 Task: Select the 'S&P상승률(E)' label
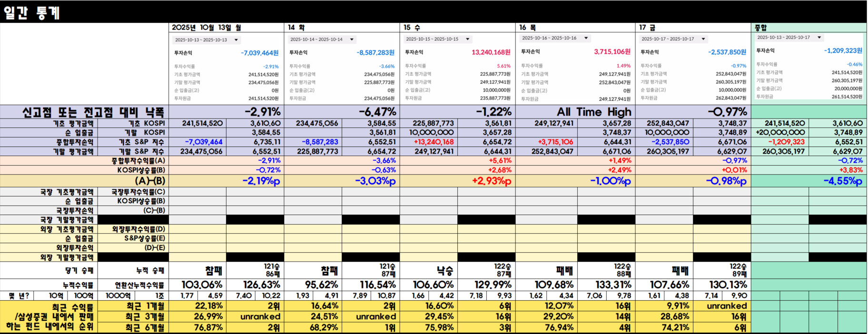(x=145, y=238)
